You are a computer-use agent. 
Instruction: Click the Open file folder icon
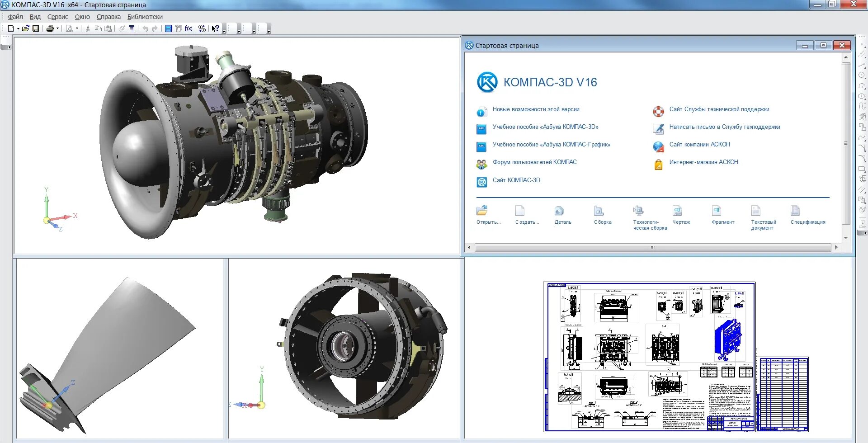pos(26,28)
